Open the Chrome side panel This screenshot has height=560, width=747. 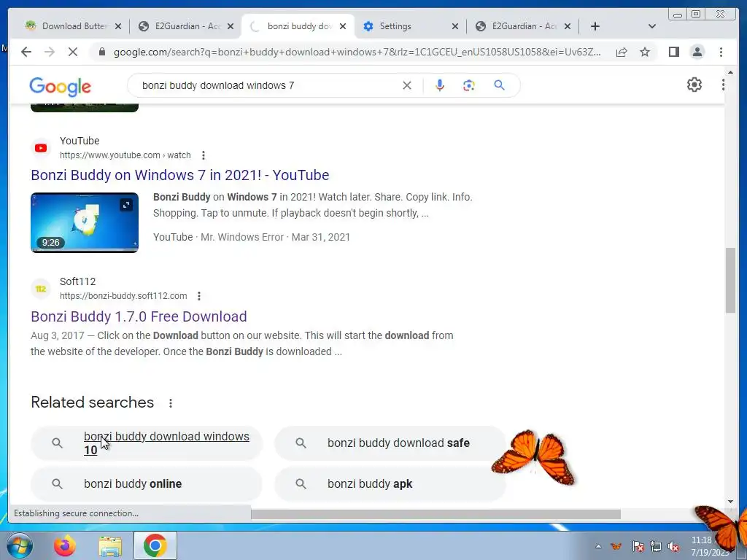673,52
